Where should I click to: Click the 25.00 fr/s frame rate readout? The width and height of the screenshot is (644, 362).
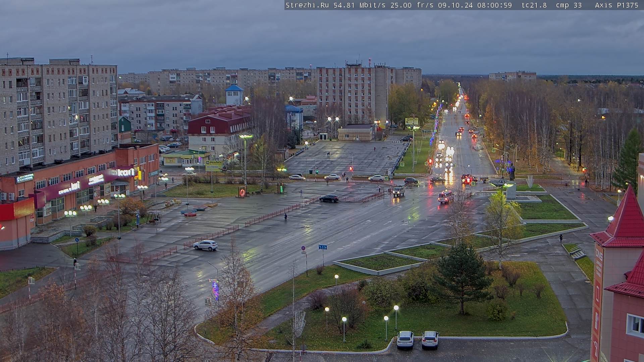[412, 5]
